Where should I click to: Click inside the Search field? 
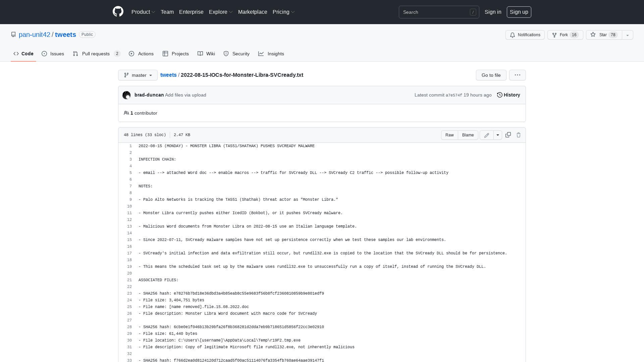(436, 12)
